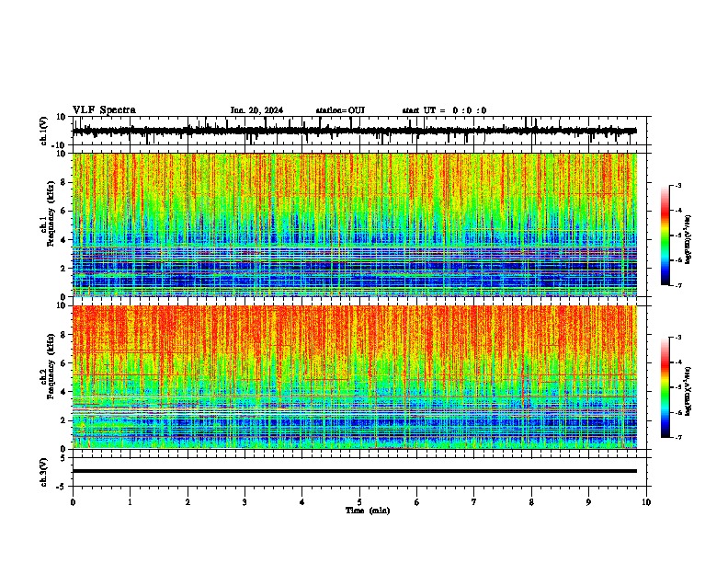This screenshot has width=728, height=563.
Task: Click time-axis tick label "7"
Action: tap(474, 502)
